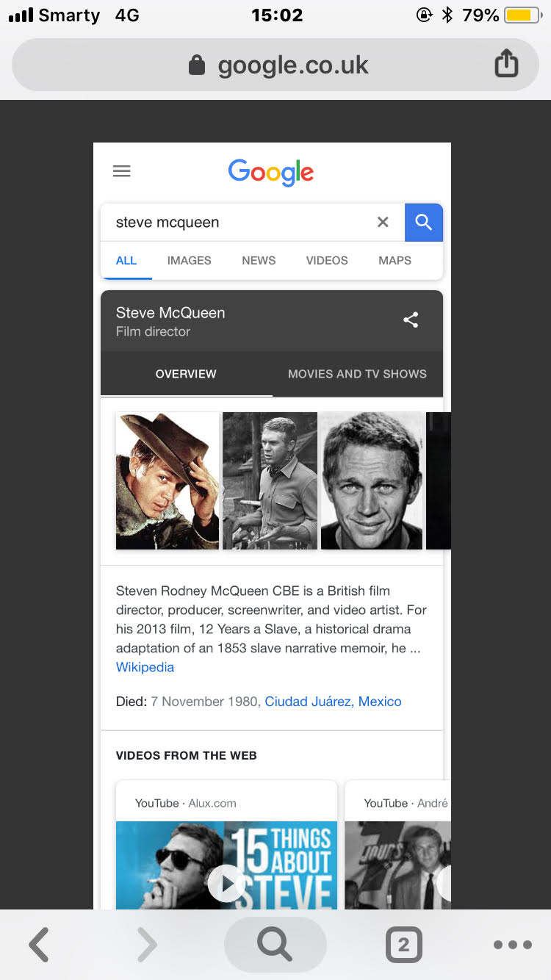Open the Ciudad Juárez, Mexico link

pyautogui.click(x=333, y=702)
